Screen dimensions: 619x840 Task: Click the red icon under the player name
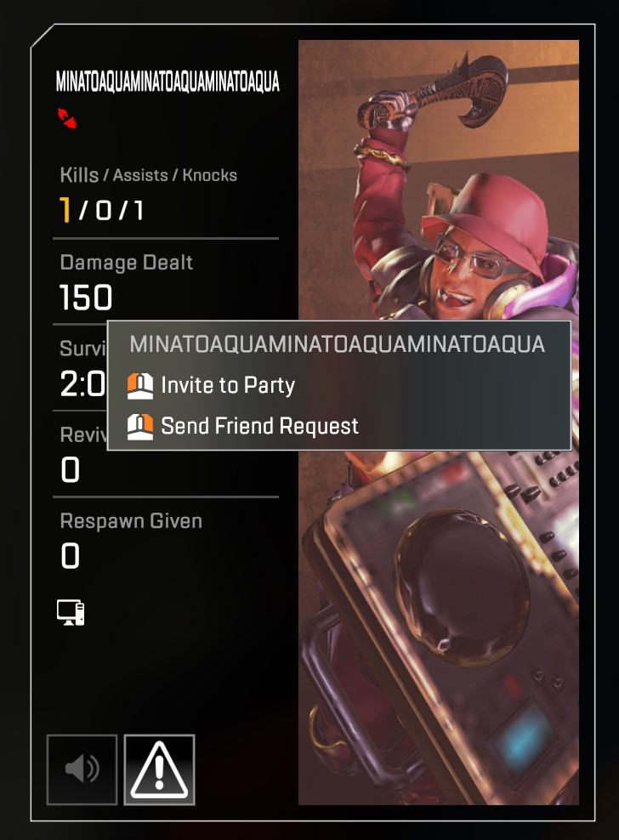pyautogui.click(x=67, y=118)
